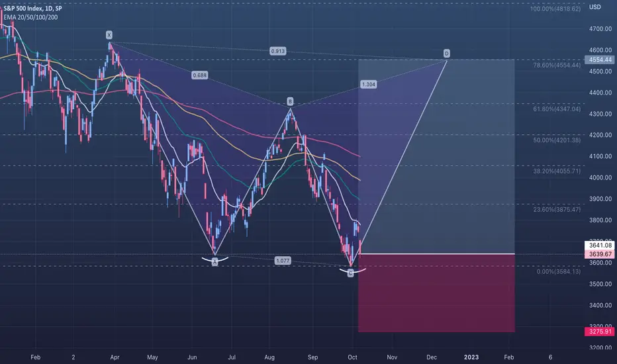617x364 pixels.
Task: Click the 3275.91 stop price tag
Action: point(600,332)
